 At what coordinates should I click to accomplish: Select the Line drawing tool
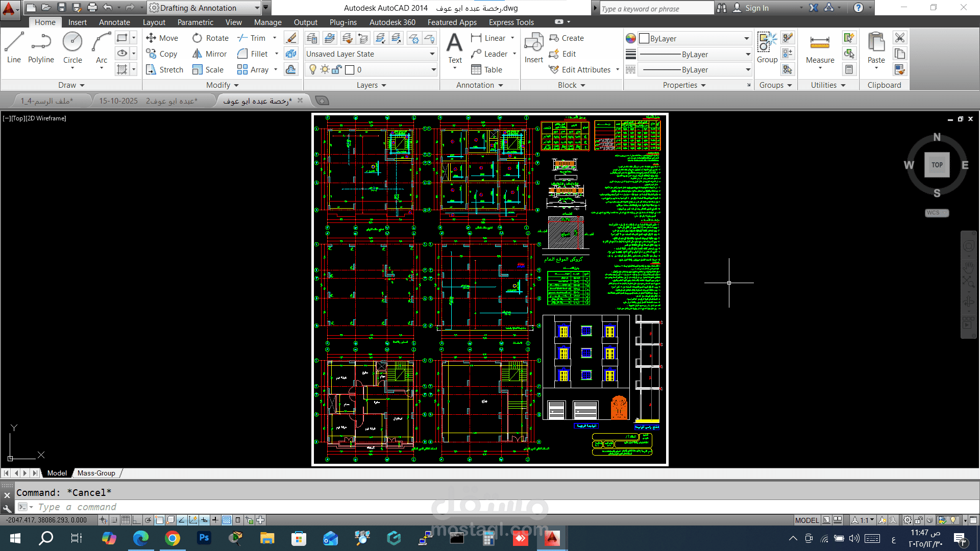pyautogui.click(x=14, y=47)
